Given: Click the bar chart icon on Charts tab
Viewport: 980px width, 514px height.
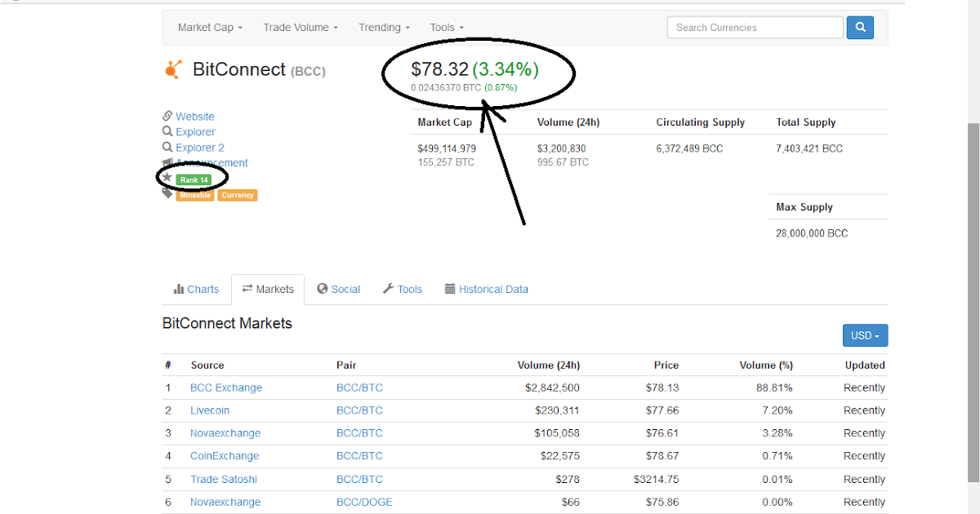Looking at the screenshot, I should point(179,289).
